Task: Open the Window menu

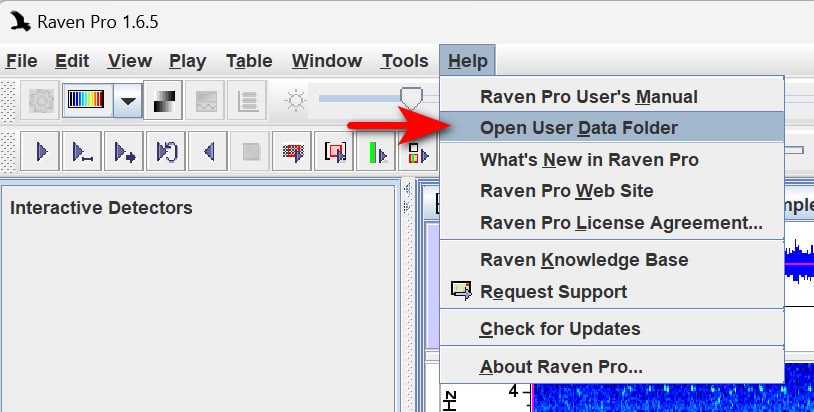Action: pos(327,61)
